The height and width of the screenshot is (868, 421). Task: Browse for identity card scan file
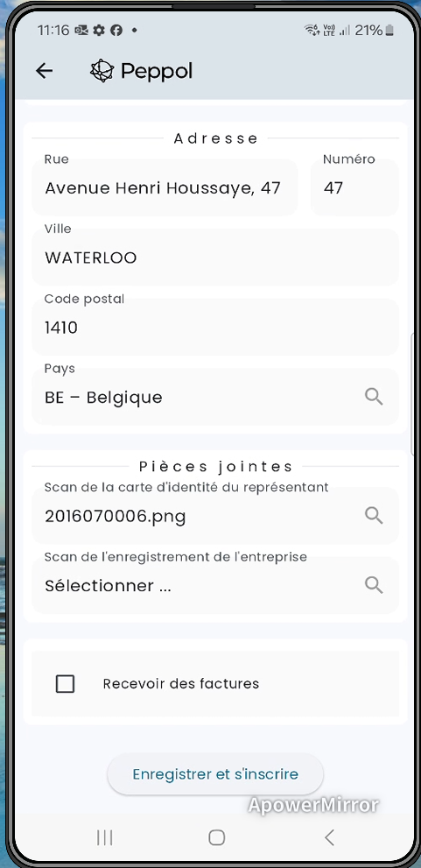374,515
